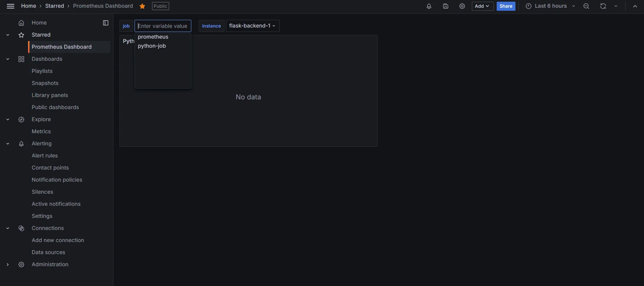Collapse the Alerting section

click(8, 144)
